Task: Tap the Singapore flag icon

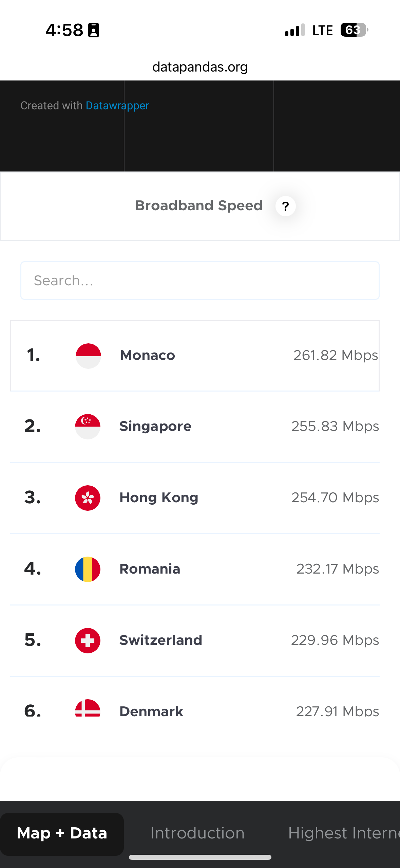Action: [88, 427]
